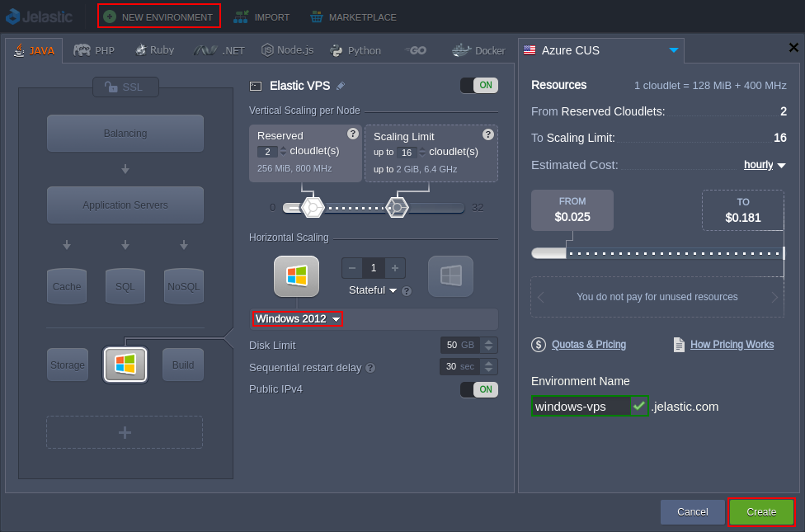Viewport: 805px width, 532px height.
Task: Switch to the Ruby tab
Action: click(x=154, y=49)
